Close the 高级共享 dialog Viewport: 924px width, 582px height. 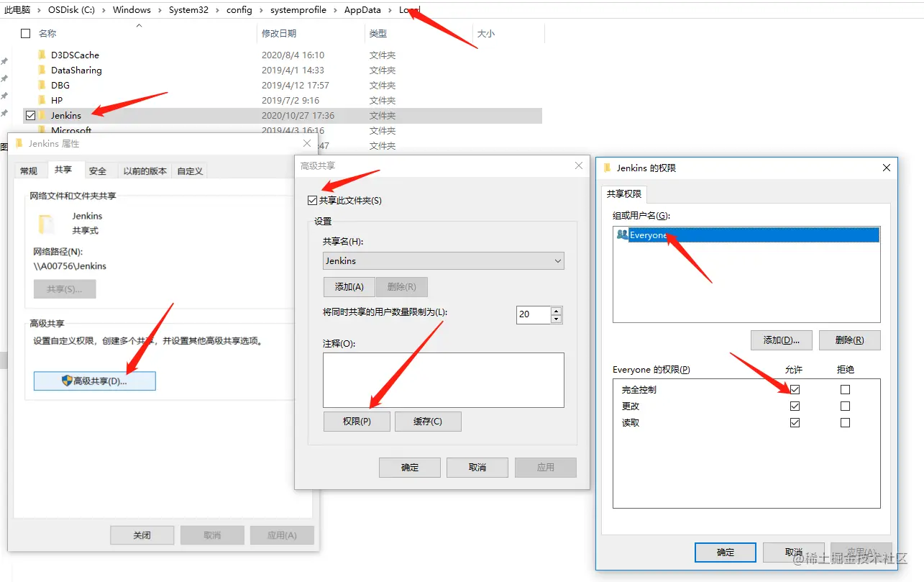(x=578, y=165)
